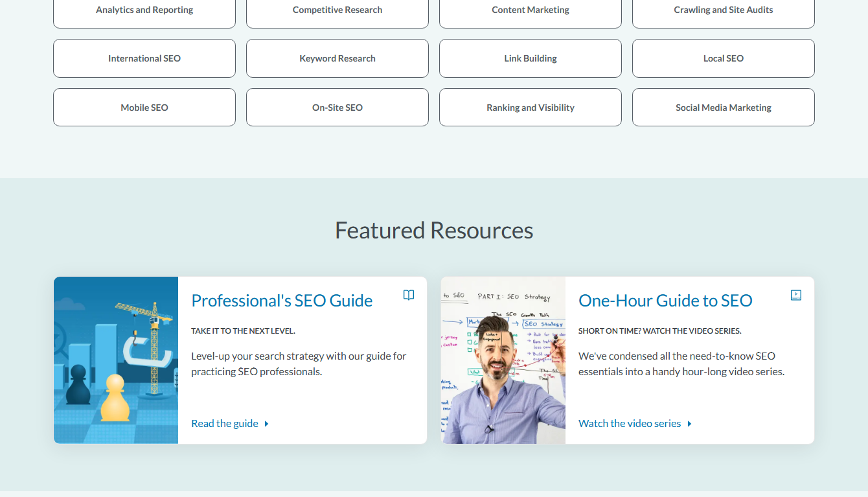
Task: Select the Keyword Research topic
Action: pos(337,58)
